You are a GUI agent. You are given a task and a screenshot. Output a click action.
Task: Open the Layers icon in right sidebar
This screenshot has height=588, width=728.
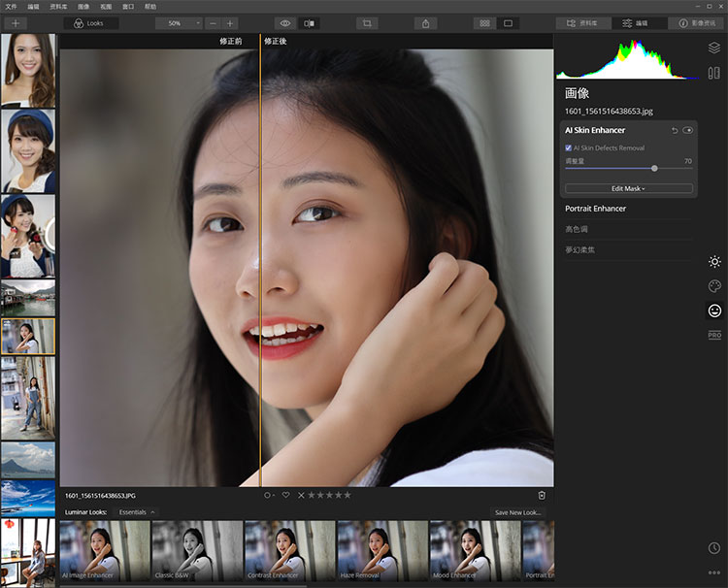(714, 48)
